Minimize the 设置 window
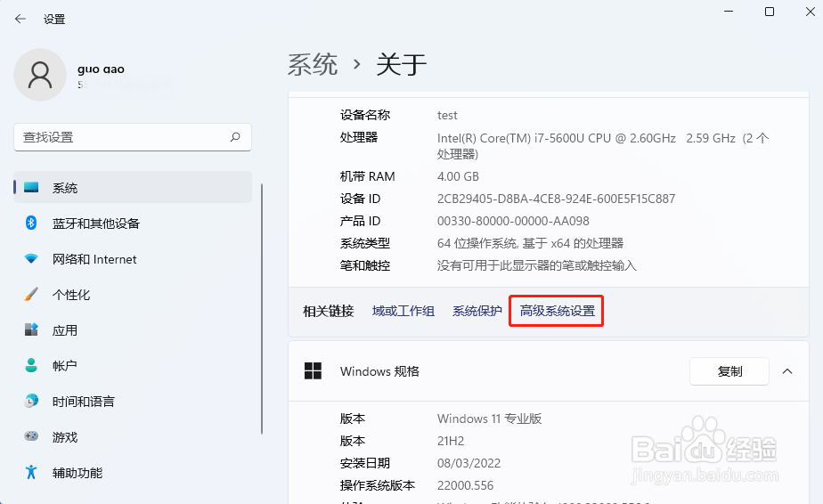 (729, 11)
